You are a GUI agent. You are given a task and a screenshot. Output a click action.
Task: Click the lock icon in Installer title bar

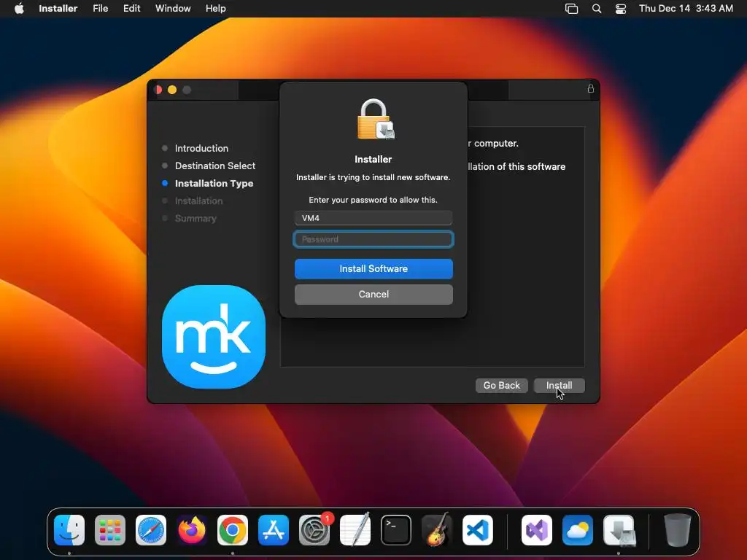pyautogui.click(x=591, y=88)
